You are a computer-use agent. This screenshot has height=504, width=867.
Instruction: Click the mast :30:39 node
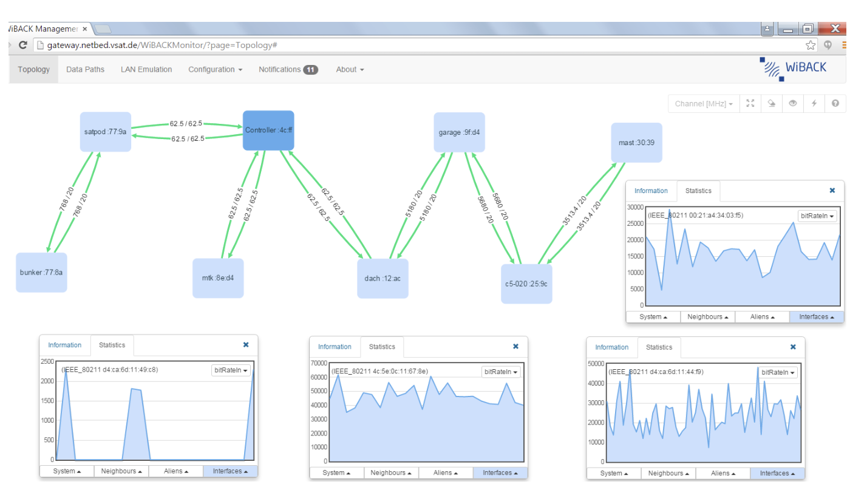click(x=636, y=143)
